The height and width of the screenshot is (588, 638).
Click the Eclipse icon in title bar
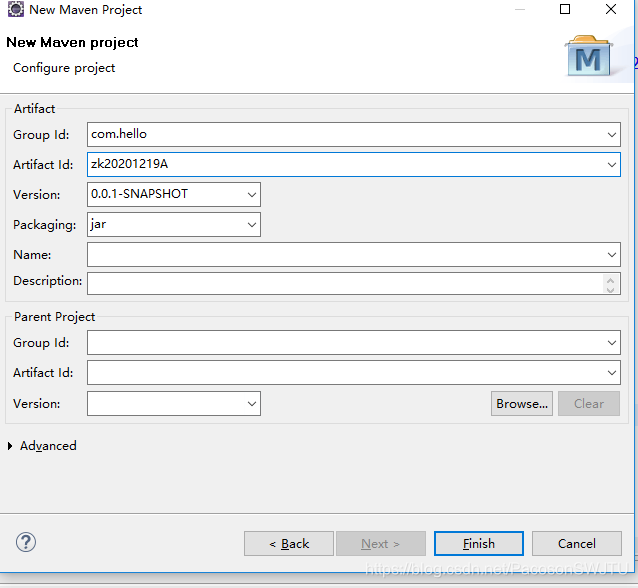click(x=16, y=9)
